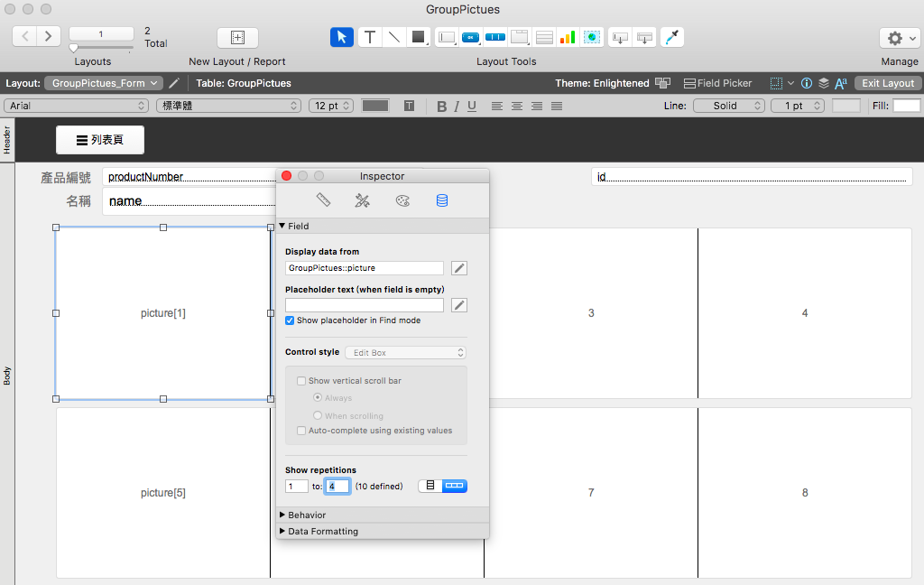
Task: Expand the Behavior section
Action: pyautogui.click(x=282, y=515)
